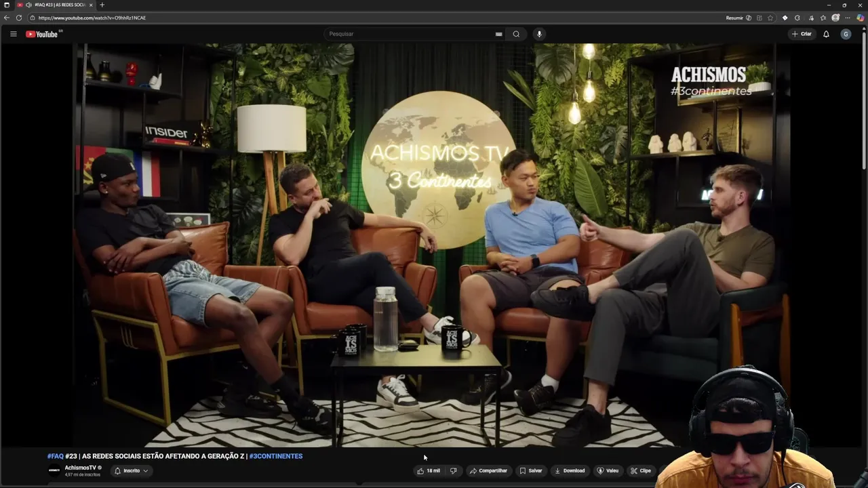The width and height of the screenshot is (868, 488).
Task: Open the Copilot sidebar icon
Action: point(860,18)
